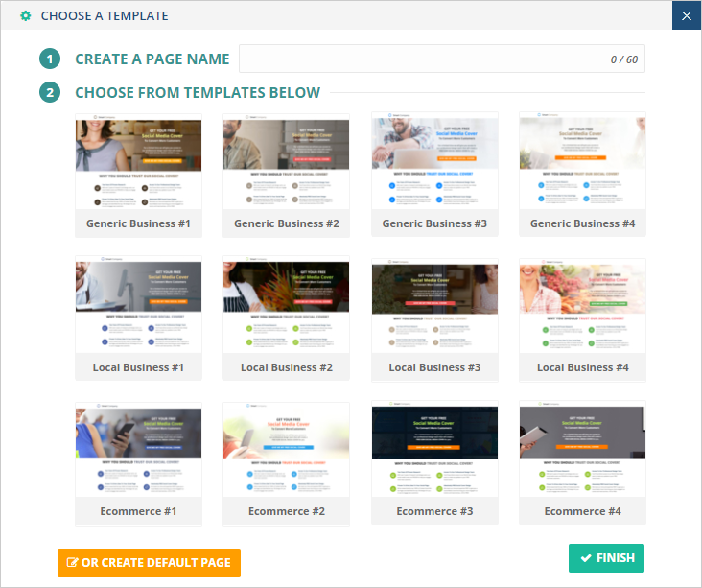Pick the dark Ecommerce #3 template
702x588 pixels.
click(x=434, y=450)
